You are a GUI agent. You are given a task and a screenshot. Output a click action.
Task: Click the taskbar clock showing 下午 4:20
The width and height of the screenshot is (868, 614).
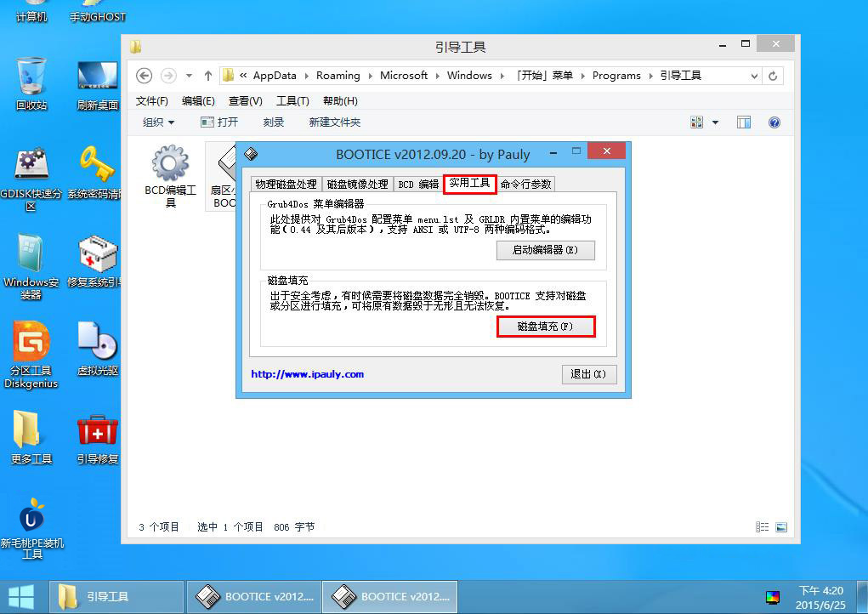point(820,597)
